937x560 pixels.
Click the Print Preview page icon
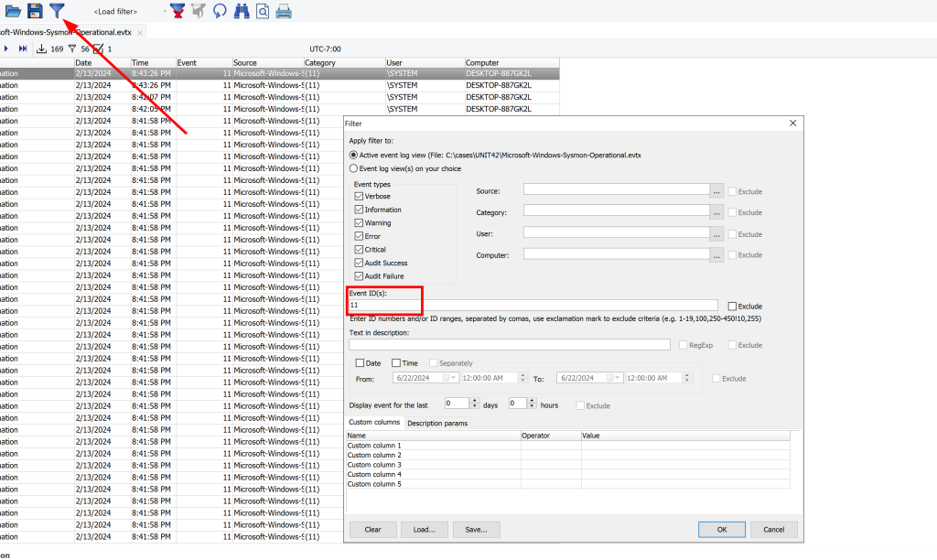[x=263, y=11]
